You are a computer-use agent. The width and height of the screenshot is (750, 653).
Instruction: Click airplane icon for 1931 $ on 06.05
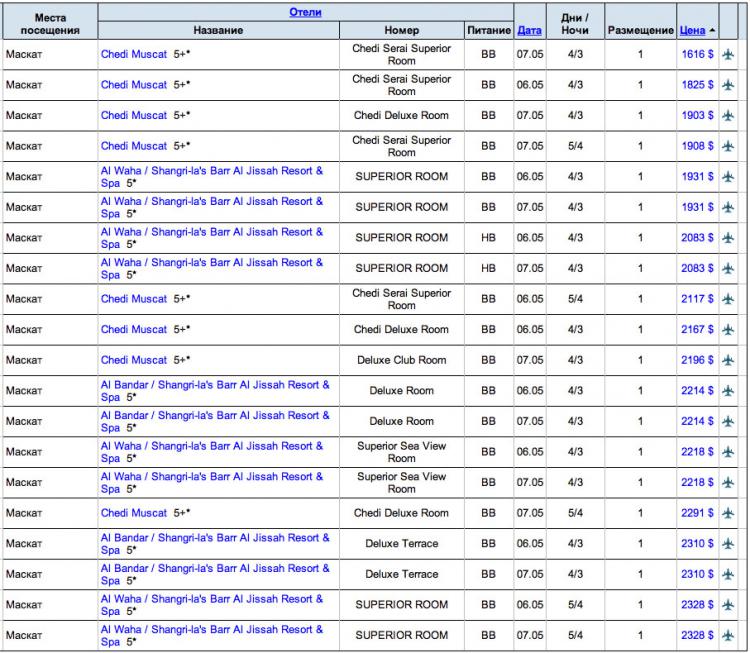tap(728, 177)
